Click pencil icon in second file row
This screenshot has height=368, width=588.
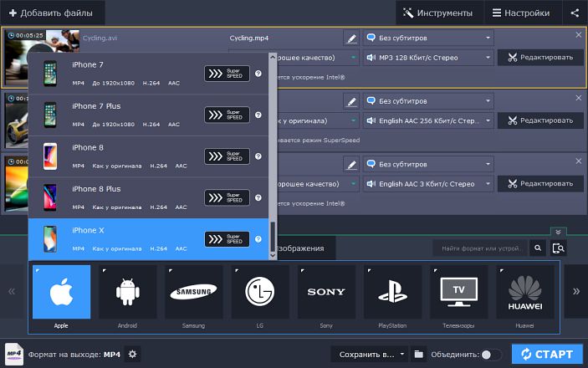[351, 101]
